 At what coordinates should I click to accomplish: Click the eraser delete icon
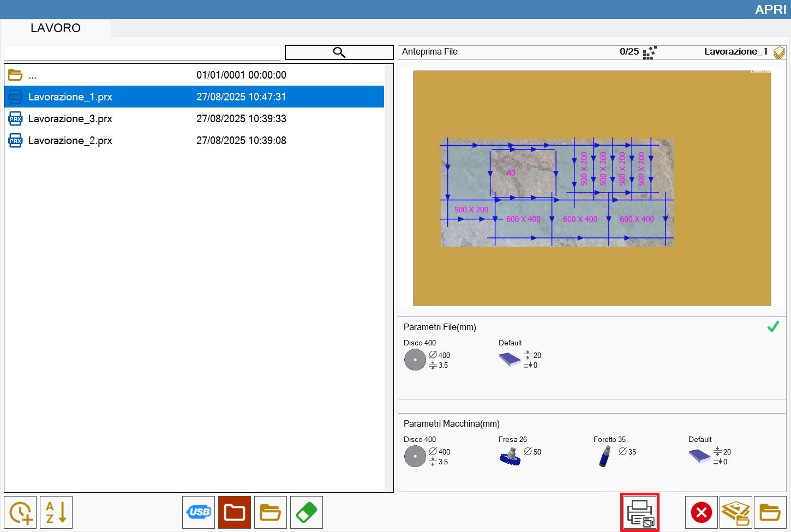click(x=307, y=512)
